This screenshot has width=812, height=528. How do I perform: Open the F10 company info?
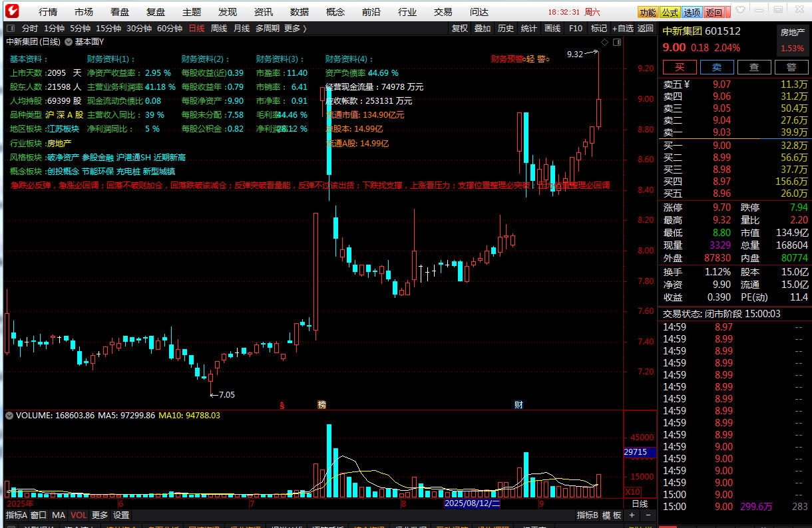point(576,29)
